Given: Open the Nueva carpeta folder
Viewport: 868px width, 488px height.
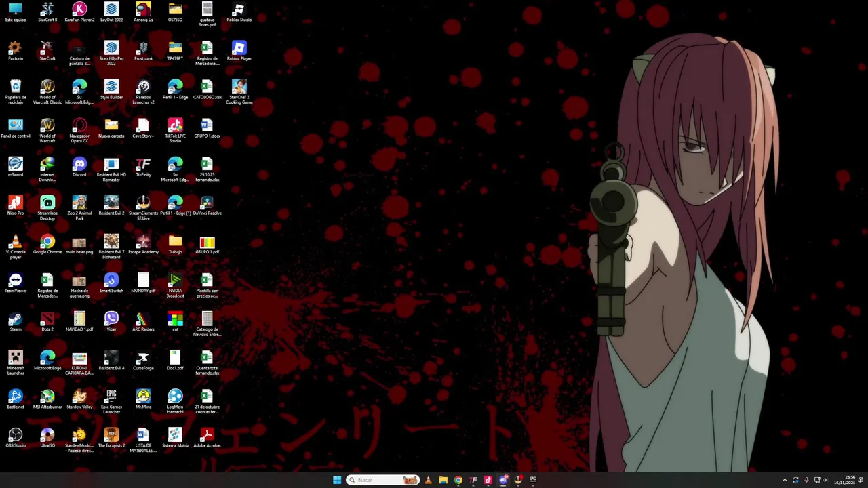Looking at the screenshot, I should [x=111, y=128].
